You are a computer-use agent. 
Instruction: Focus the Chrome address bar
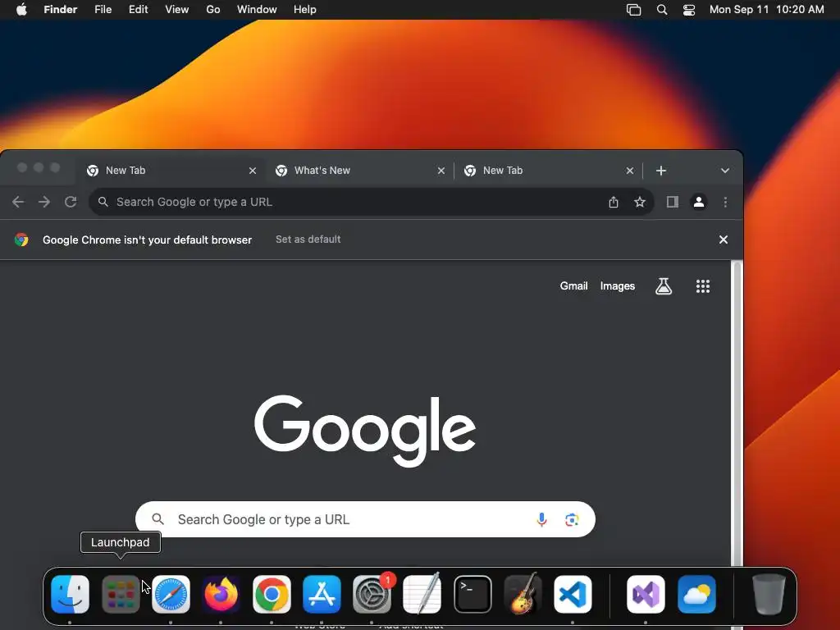pos(372,202)
